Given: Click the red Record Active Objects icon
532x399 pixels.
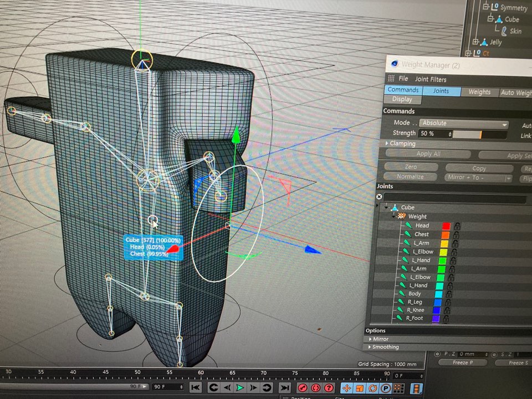Looking at the screenshot, I should [x=303, y=388].
